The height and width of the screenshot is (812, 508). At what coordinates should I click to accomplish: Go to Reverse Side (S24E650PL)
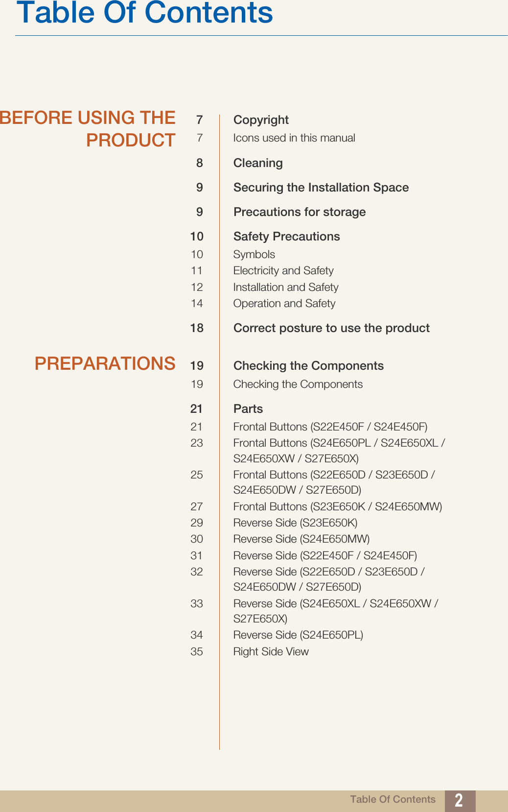(298, 635)
